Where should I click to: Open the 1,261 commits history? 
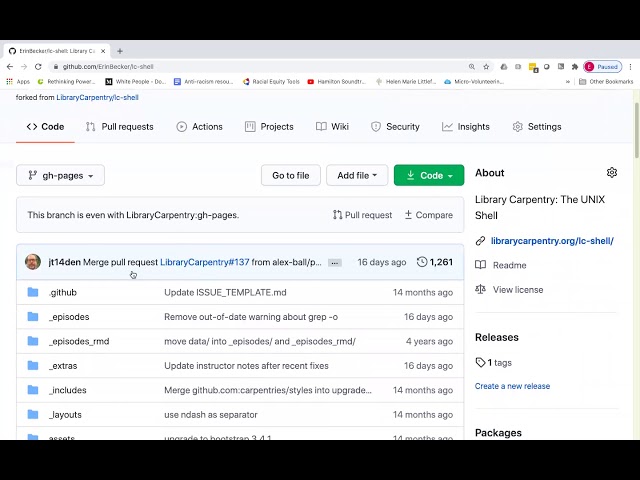click(x=435, y=262)
